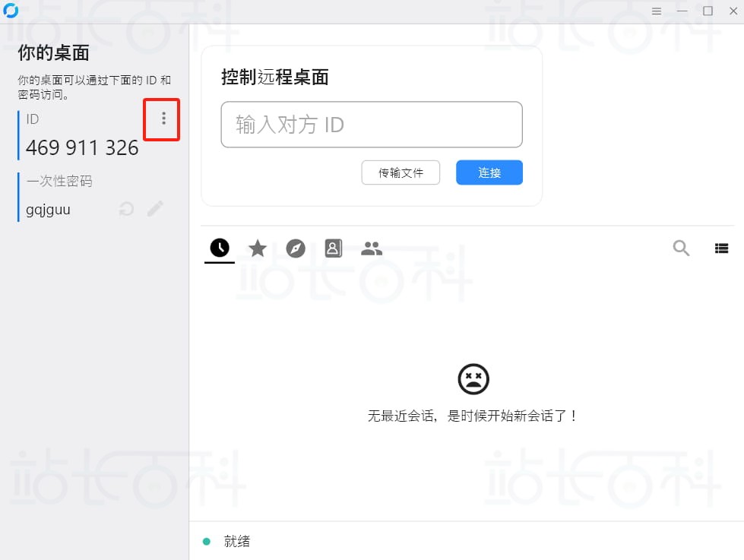
Task: Switch to the favorites star tab
Action: (x=257, y=248)
